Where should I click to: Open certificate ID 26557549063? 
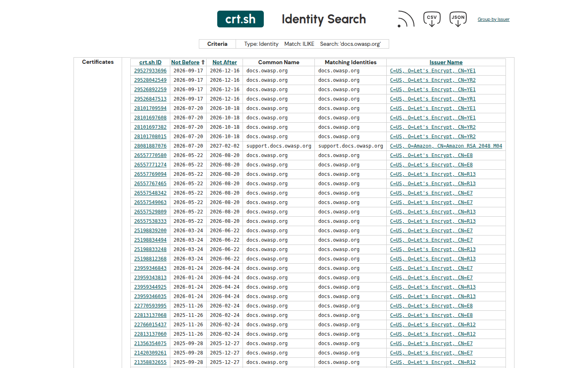coord(150,202)
